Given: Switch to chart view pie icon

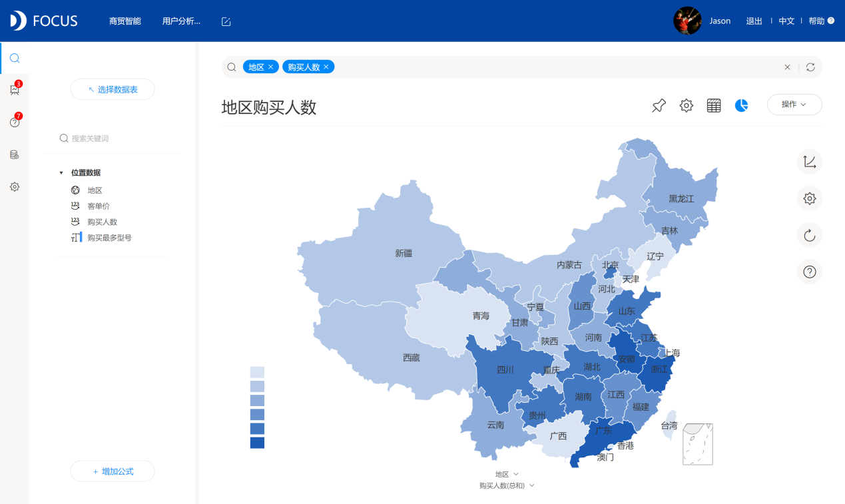Looking at the screenshot, I should [x=742, y=105].
